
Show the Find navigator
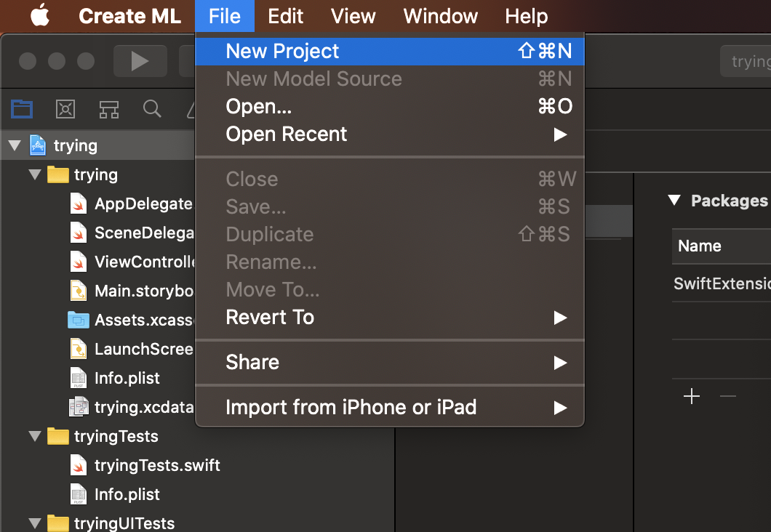pyautogui.click(x=152, y=108)
